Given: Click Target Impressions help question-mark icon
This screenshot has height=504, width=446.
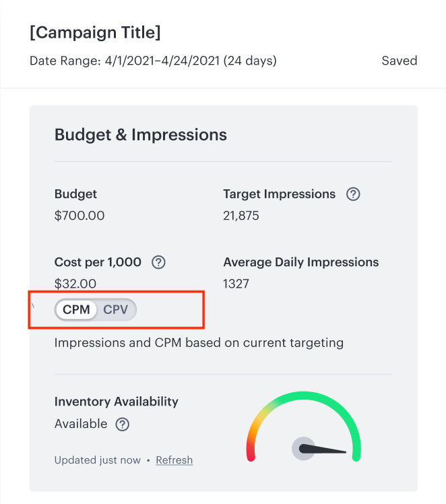Looking at the screenshot, I should tap(353, 194).
